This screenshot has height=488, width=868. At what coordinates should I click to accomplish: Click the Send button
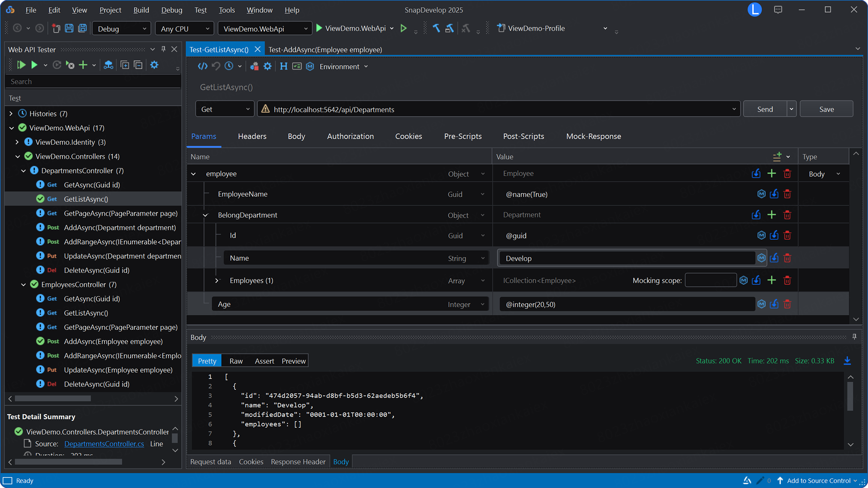tap(765, 109)
